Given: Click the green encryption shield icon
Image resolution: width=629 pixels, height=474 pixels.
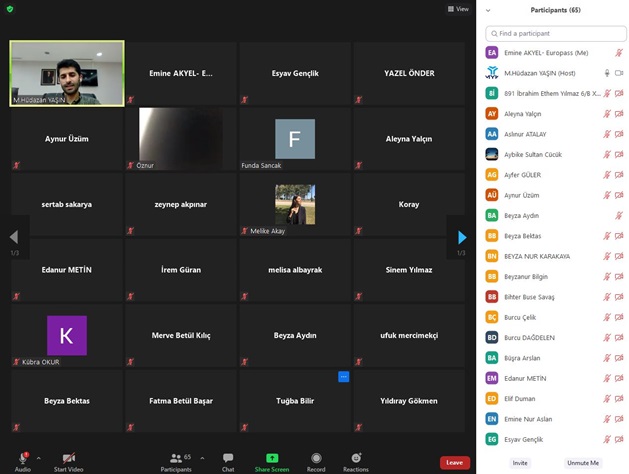Looking at the screenshot, I should pyautogui.click(x=10, y=9).
